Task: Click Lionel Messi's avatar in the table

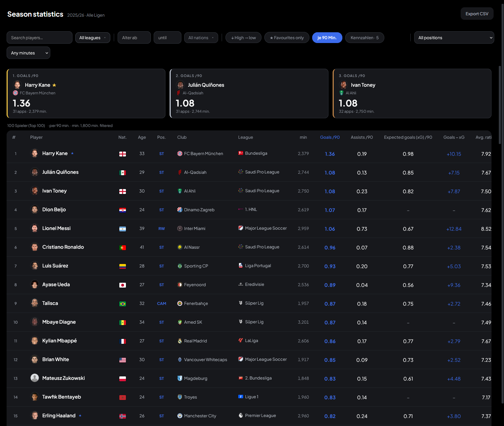Action: pos(35,228)
